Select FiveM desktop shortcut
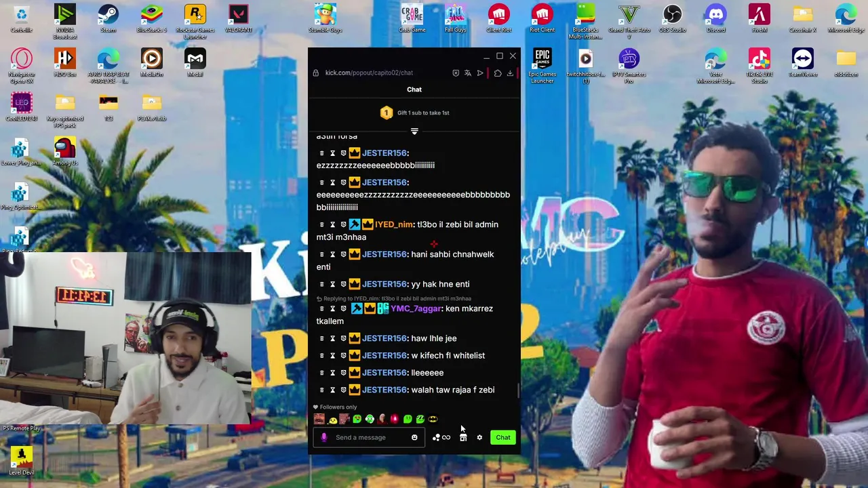 pos(759,18)
